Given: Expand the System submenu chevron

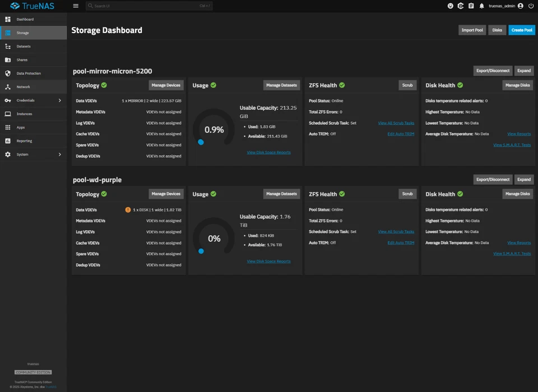Looking at the screenshot, I should click(60, 155).
